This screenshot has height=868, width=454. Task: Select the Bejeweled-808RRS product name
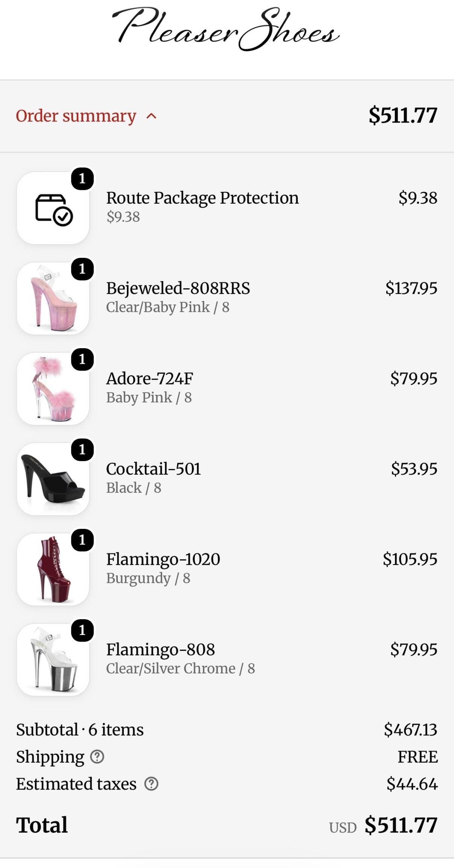[178, 288]
